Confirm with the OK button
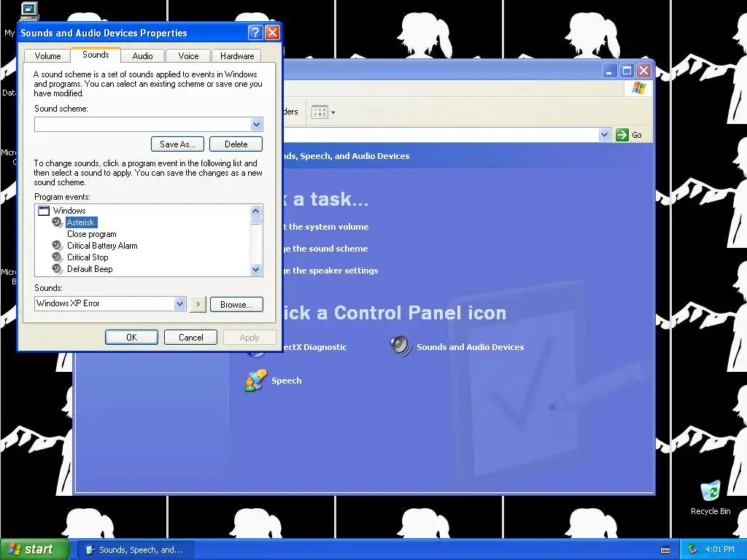Viewport: 747px width, 560px height. click(131, 337)
